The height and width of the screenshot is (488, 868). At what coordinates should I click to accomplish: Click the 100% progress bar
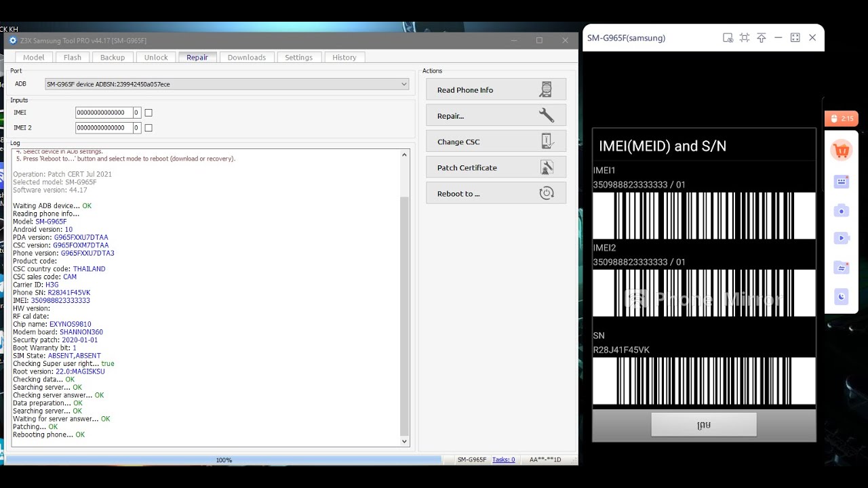pos(224,460)
